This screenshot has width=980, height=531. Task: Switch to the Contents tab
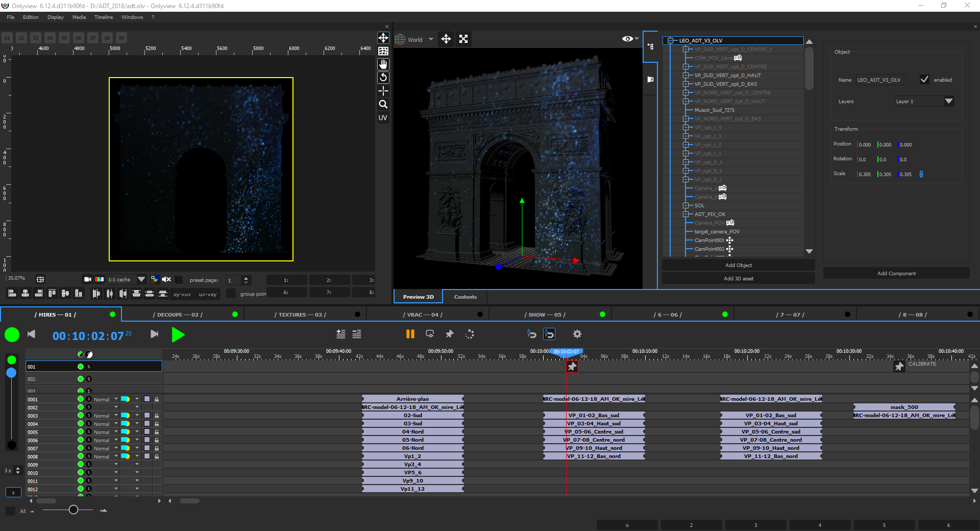(465, 297)
